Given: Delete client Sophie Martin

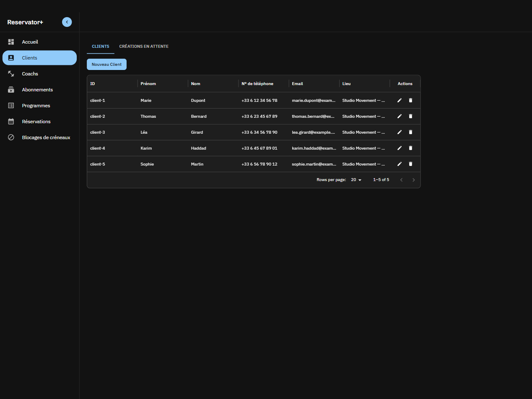Looking at the screenshot, I should pyautogui.click(x=410, y=164).
